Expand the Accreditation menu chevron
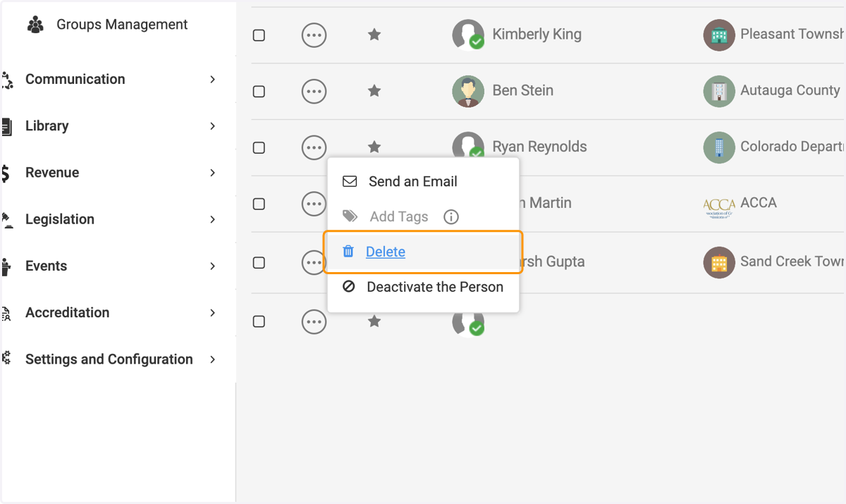 (x=212, y=312)
